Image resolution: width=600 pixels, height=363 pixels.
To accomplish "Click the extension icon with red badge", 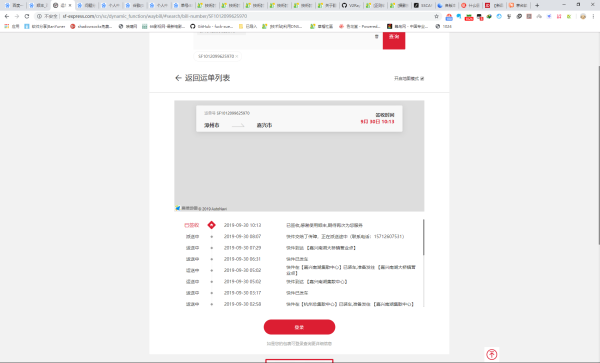I will [x=469, y=17].
